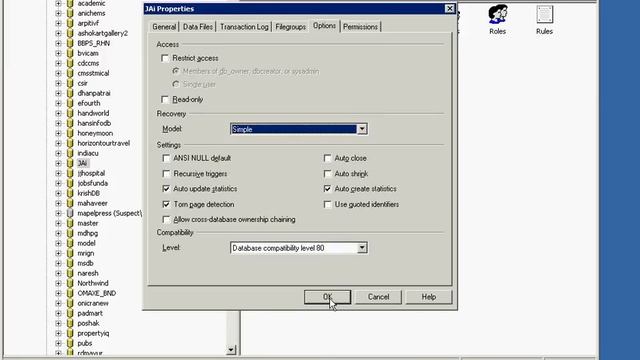Select the handworld database icon

[x=70, y=113]
